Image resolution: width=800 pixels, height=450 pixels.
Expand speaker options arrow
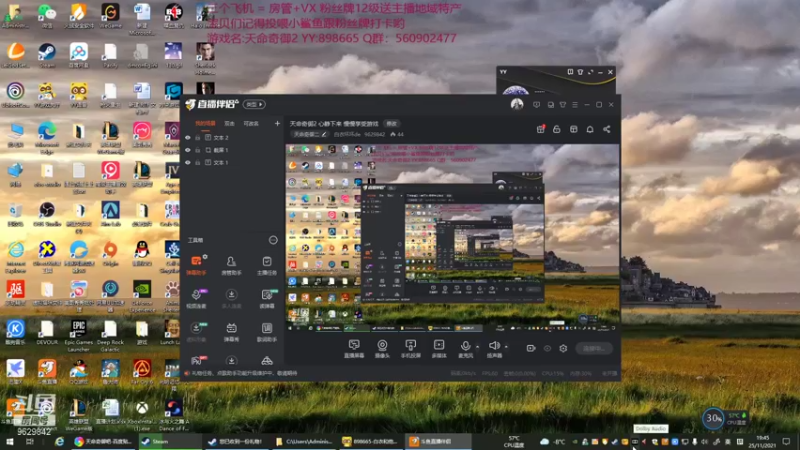(506, 347)
